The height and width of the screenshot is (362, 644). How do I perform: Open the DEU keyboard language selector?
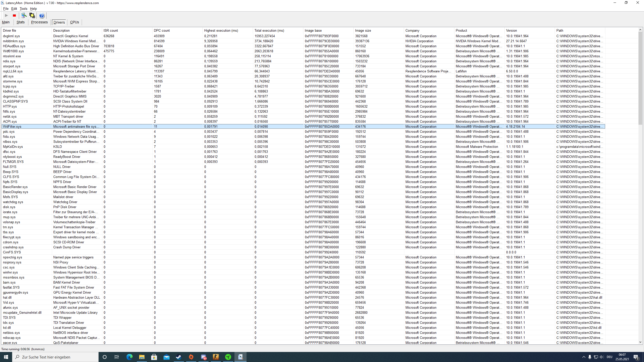pyautogui.click(x=609, y=357)
